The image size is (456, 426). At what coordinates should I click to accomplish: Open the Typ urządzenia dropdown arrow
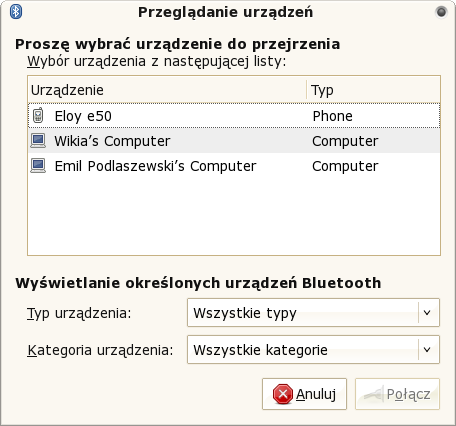pyautogui.click(x=427, y=313)
